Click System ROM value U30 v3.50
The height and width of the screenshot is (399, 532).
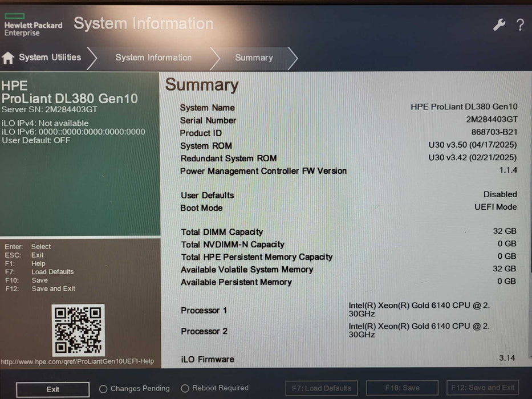tap(473, 145)
